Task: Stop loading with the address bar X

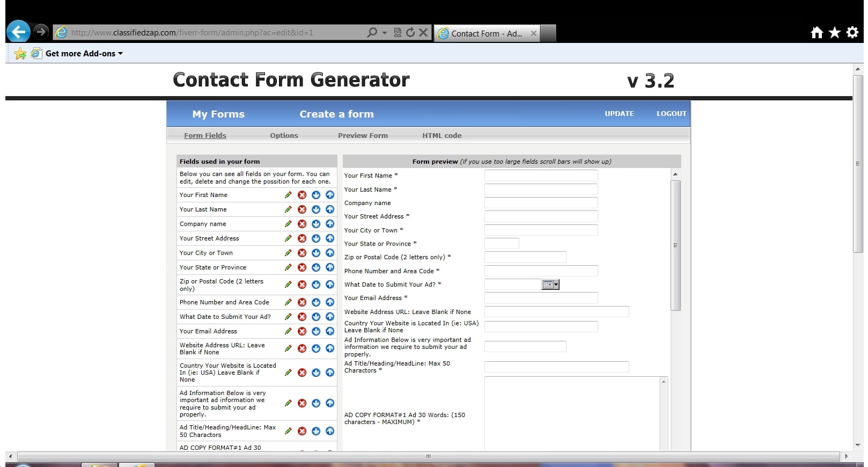Action: 423,33
